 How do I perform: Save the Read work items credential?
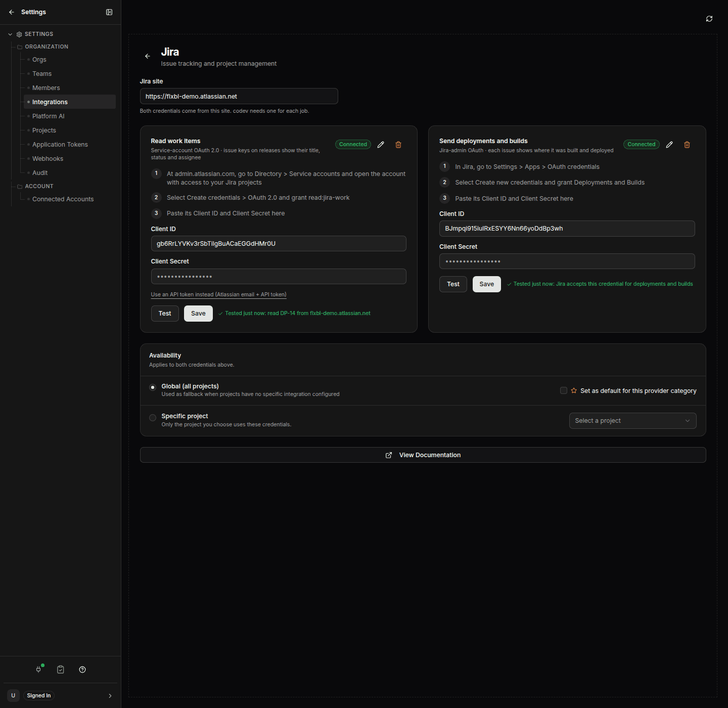[x=198, y=314]
